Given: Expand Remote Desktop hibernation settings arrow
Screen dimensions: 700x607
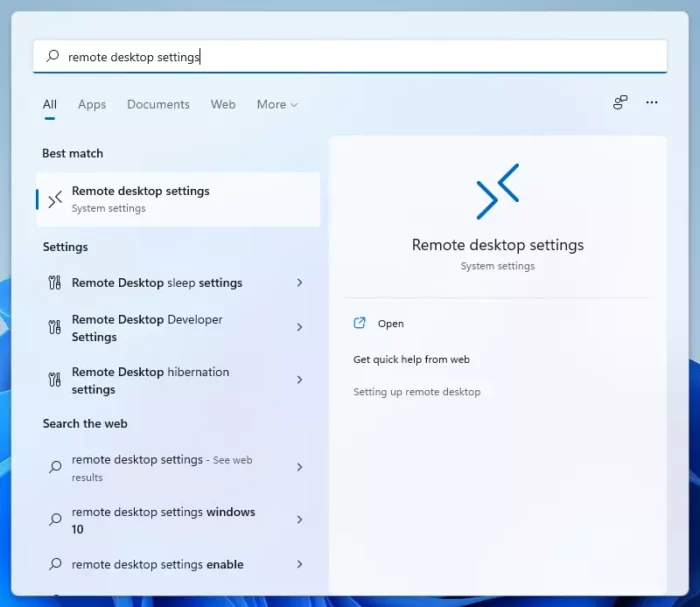Looking at the screenshot, I should tap(300, 380).
